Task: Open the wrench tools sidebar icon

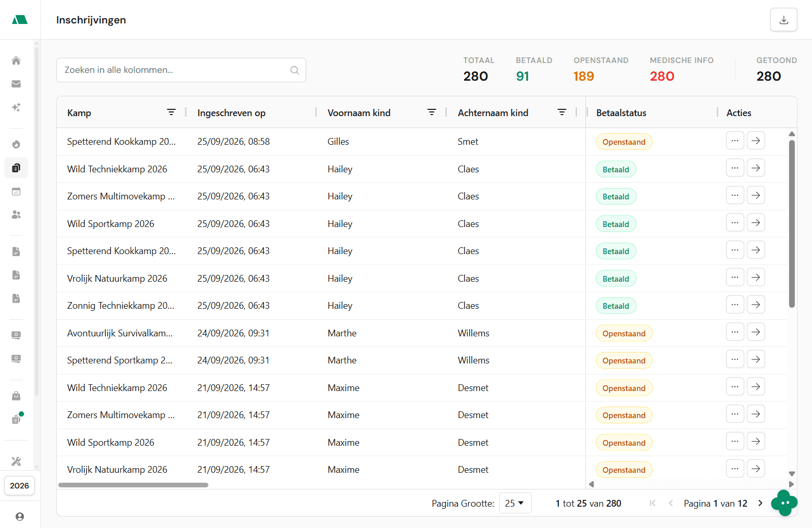Action: (16, 461)
